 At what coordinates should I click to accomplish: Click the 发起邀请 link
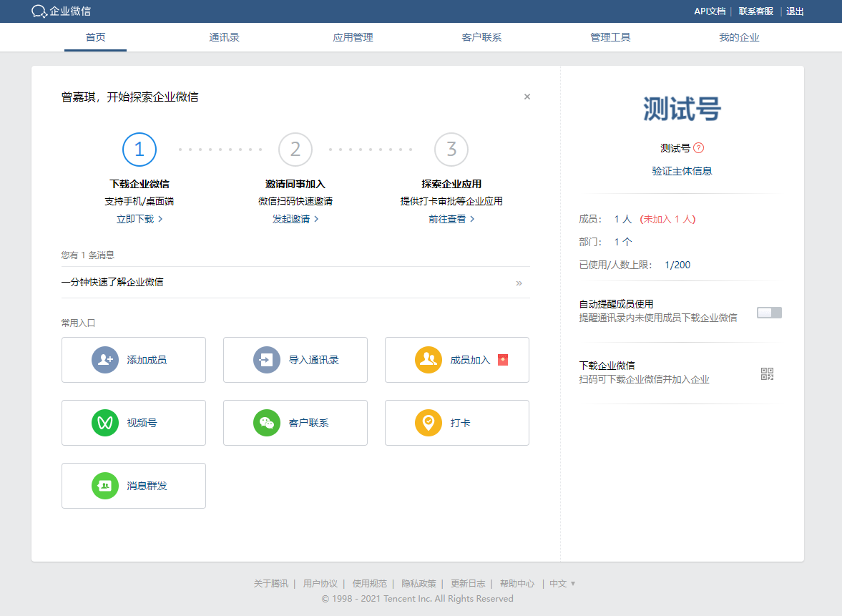295,219
